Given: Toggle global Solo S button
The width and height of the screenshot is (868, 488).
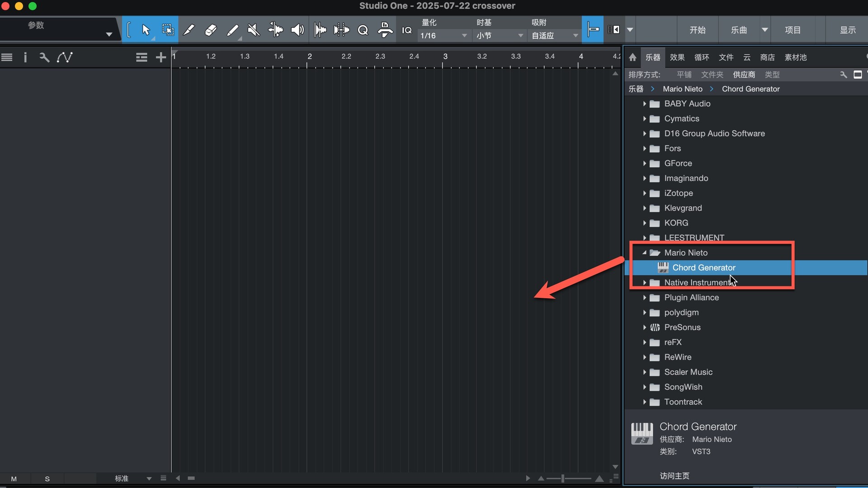Looking at the screenshot, I should (47, 479).
